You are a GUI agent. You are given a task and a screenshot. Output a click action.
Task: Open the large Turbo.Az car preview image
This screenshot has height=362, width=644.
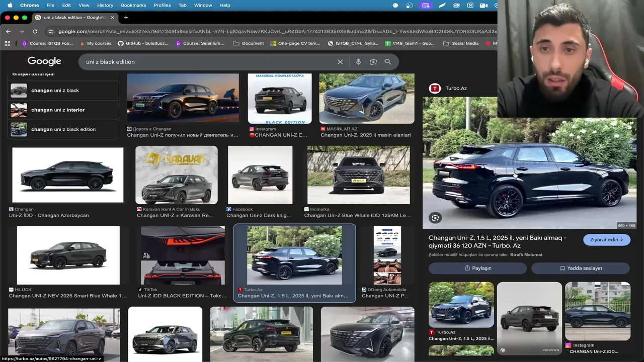point(529,163)
